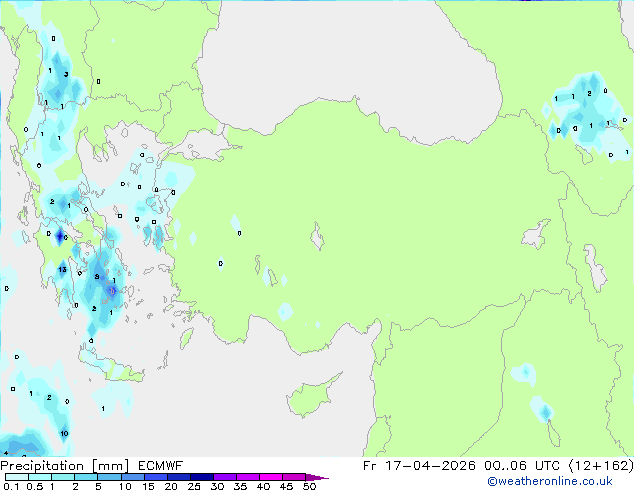Click the '00..06 UTC' time label
The image size is (634, 490).
point(522,466)
